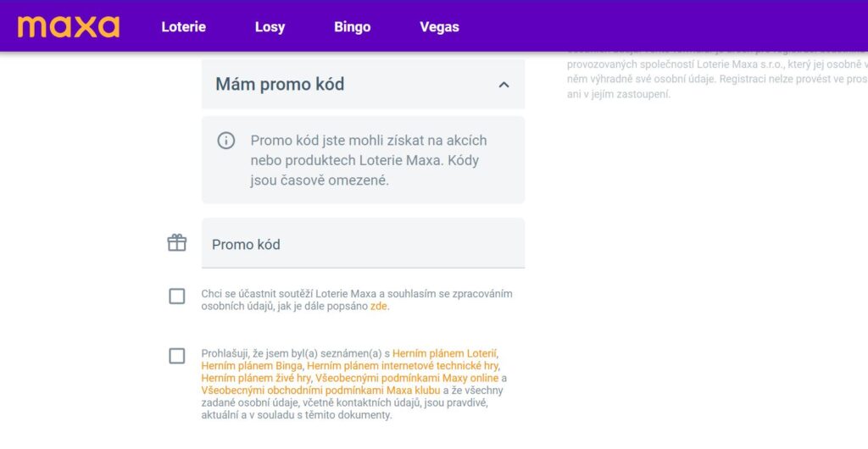This screenshot has height=449, width=868.
Task: Go to the Vegas section
Action: click(x=439, y=26)
